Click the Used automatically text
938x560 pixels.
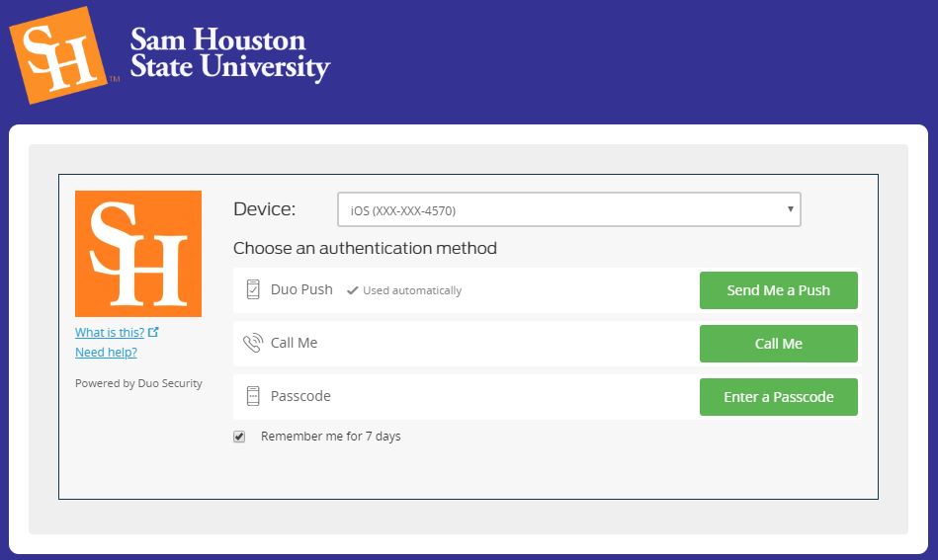pyautogui.click(x=412, y=290)
